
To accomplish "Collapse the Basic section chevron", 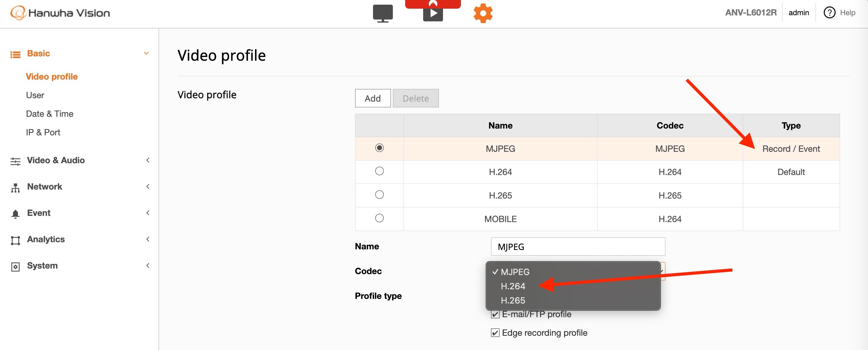I will [x=146, y=53].
